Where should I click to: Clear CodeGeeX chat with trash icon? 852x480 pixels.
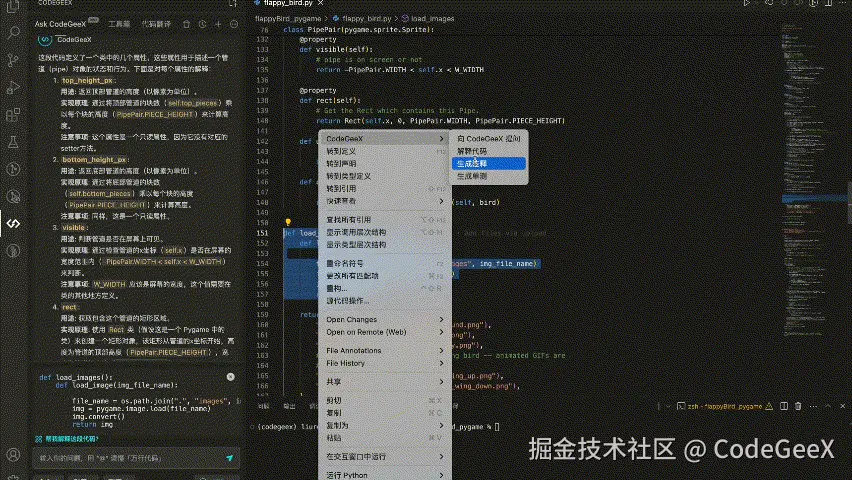click(186, 24)
